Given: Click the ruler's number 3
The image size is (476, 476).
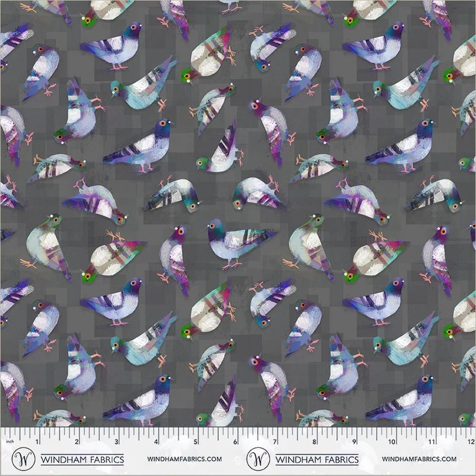Looking at the screenshot, I should tap(117, 441).
